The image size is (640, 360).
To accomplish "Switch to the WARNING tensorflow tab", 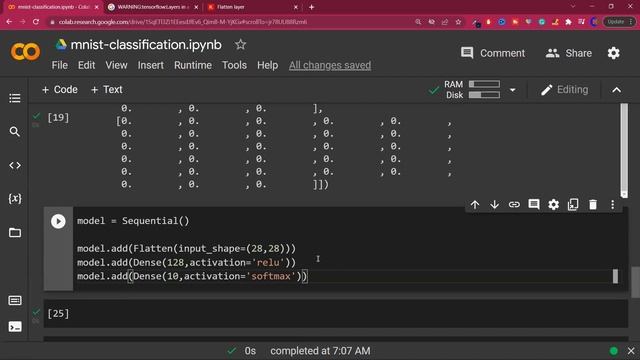I will click(x=153, y=7).
